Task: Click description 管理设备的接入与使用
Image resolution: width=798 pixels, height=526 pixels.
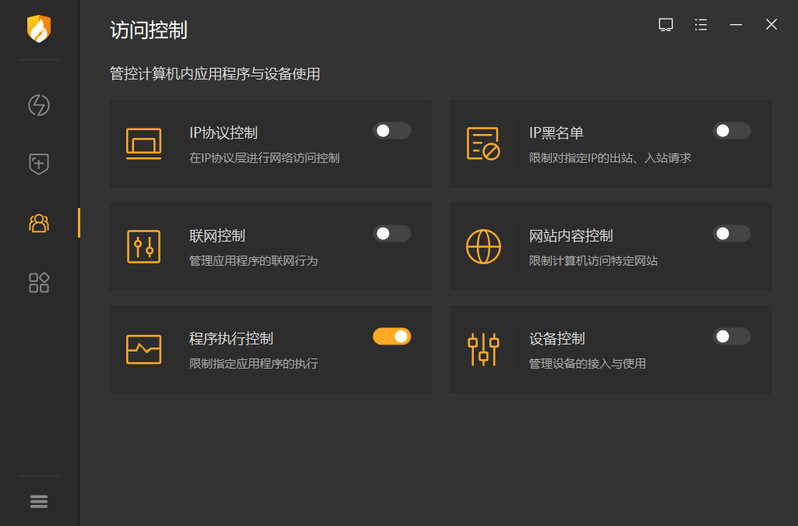Action: pyautogui.click(x=587, y=364)
